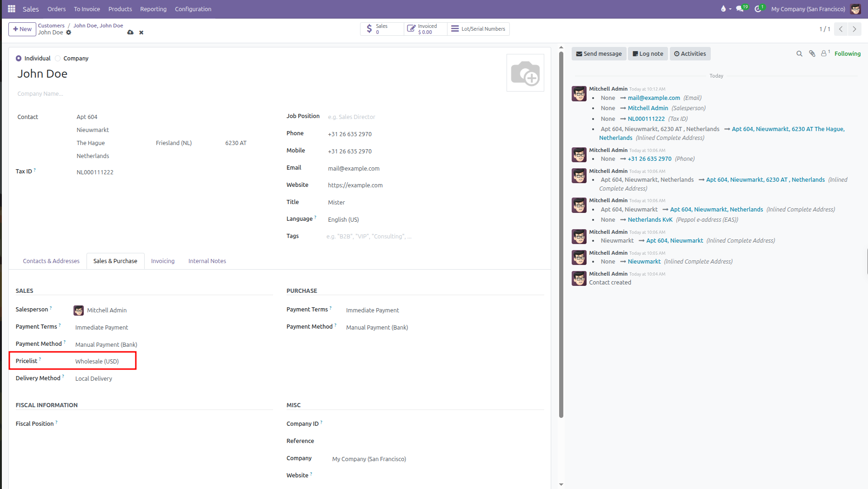Click the Activities button in chatter
Viewport: 868px width, 489px height.
coord(690,54)
